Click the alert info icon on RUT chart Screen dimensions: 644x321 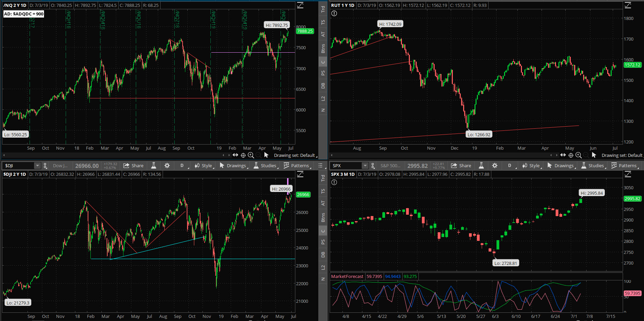click(334, 13)
